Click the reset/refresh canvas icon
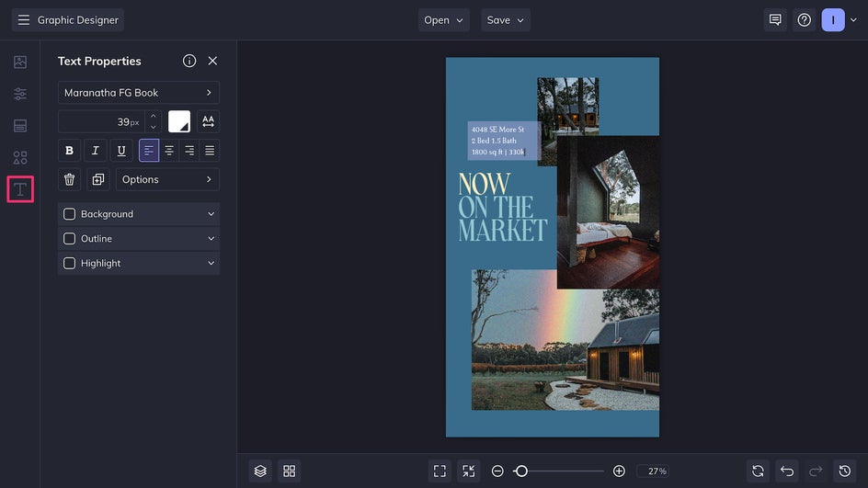868x488 pixels. click(x=758, y=471)
